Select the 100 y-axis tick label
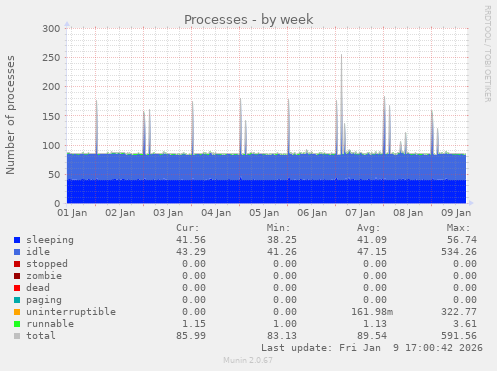The image size is (497, 371). 51,145
